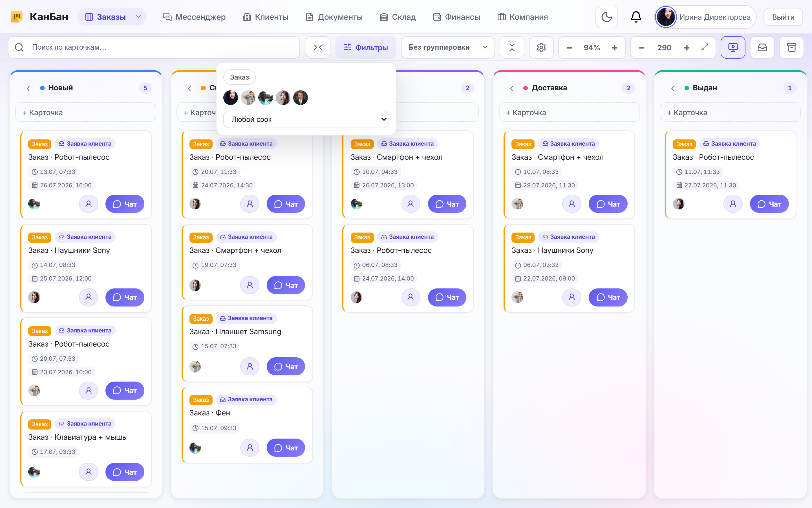This screenshot has height=508, width=812.
Task: Click timestamp 17.07, 03:33
Action: pos(53,452)
